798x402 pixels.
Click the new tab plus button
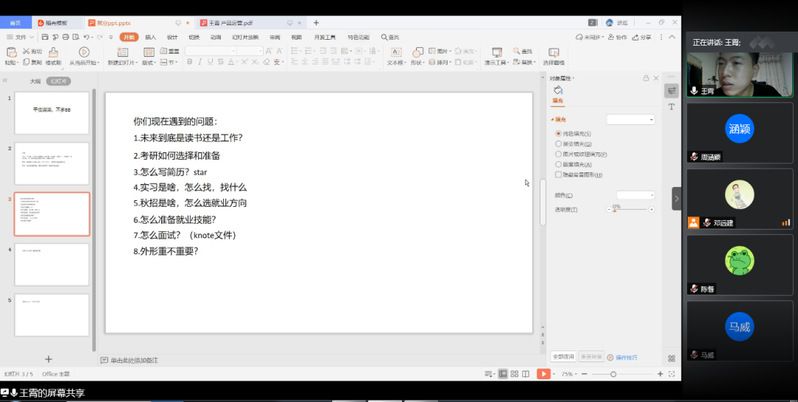pos(316,23)
